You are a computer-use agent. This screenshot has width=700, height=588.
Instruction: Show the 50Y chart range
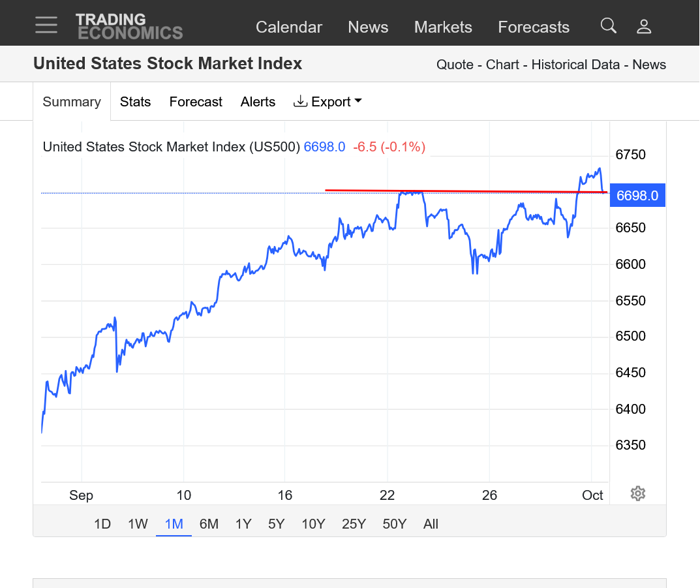[394, 524]
